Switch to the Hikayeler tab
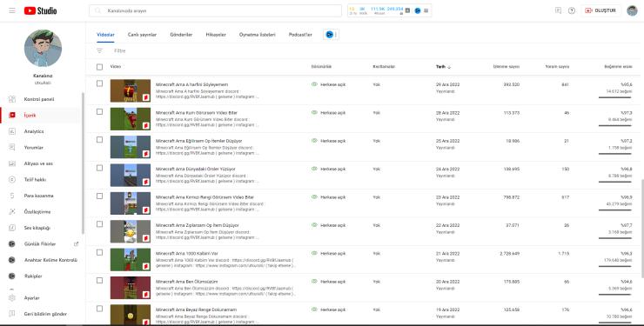Image resolution: width=644 pixels, height=326 pixels. point(216,35)
